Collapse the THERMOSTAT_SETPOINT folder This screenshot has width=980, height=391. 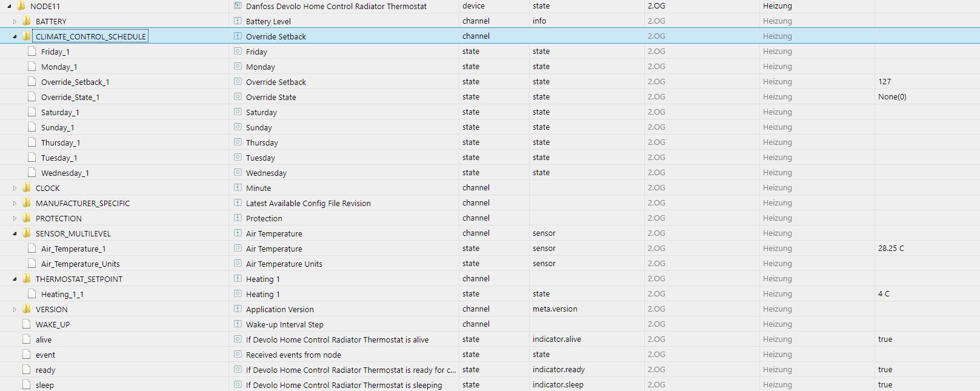[15, 279]
